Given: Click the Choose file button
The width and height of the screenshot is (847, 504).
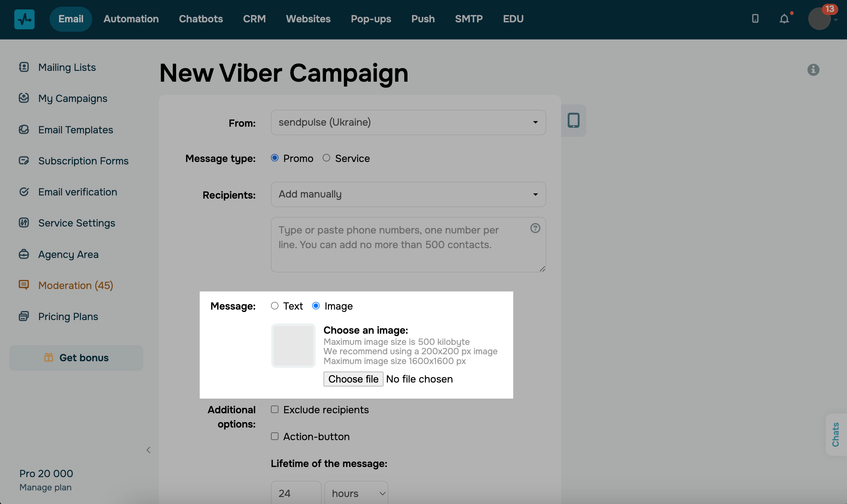Looking at the screenshot, I should click(353, 379).
